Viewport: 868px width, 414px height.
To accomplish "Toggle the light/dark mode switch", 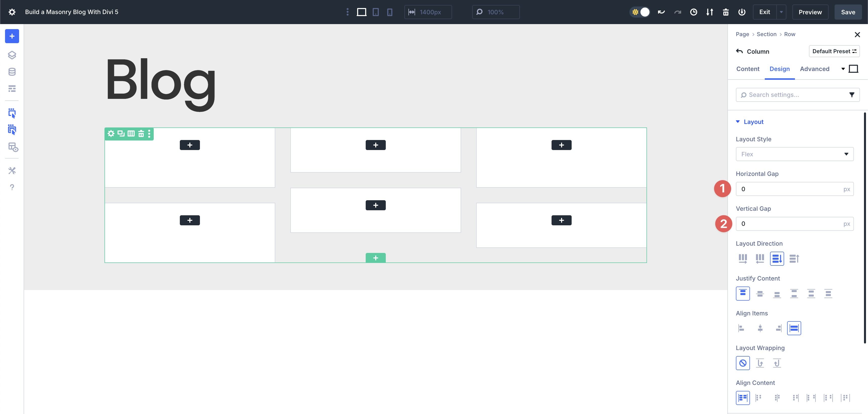I will pos(640,12).
